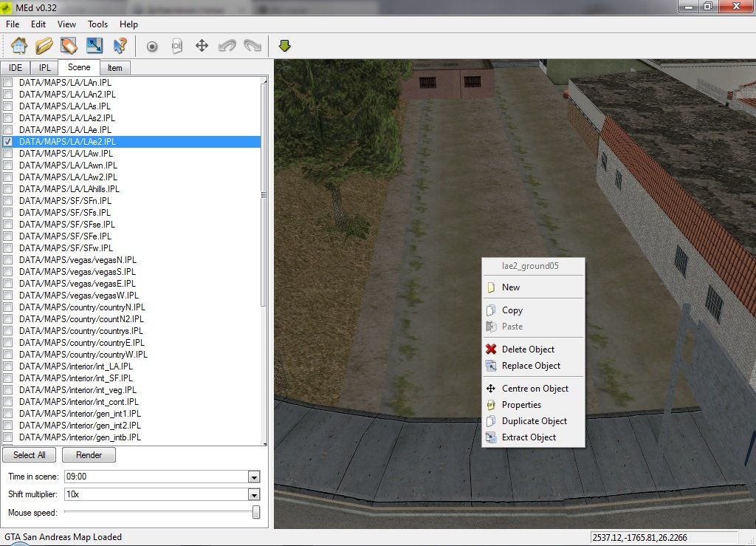Enable the gen_int1.IPL checkbox
This screenshot has height=546, width=756.
[7, 413]
